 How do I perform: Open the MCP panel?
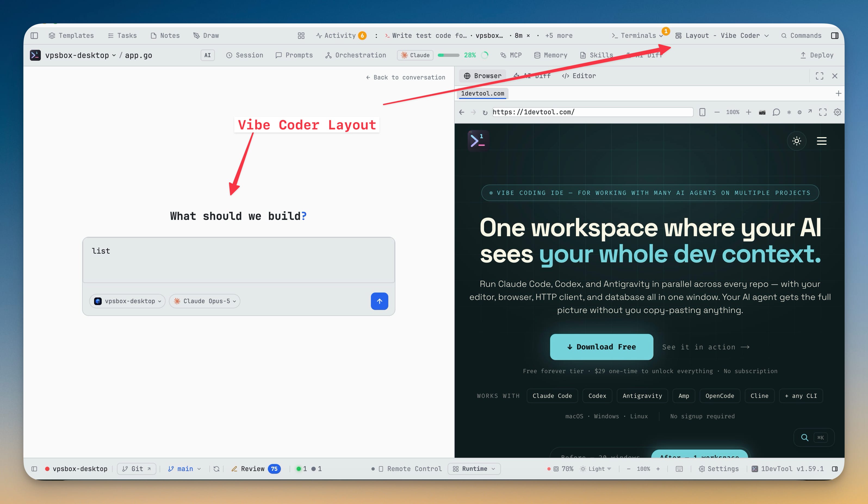pos(511,55)
